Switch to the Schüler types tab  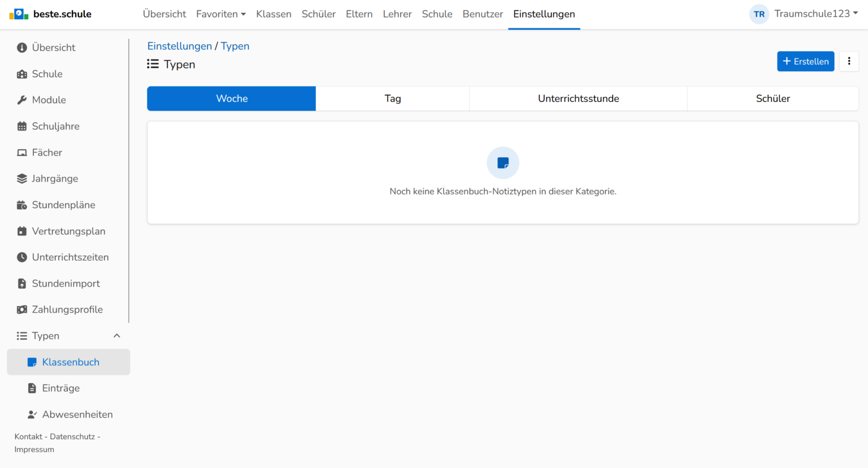(x=773, y=98)
